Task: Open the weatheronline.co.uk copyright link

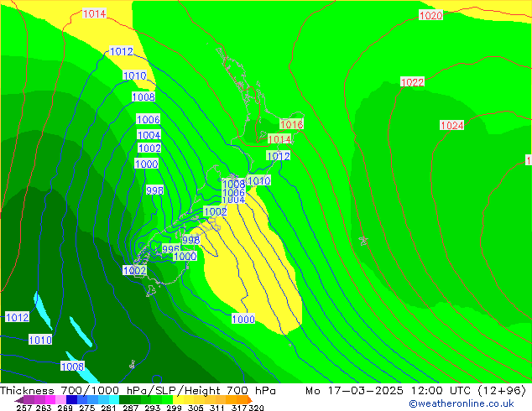Action: click(462, 403)
